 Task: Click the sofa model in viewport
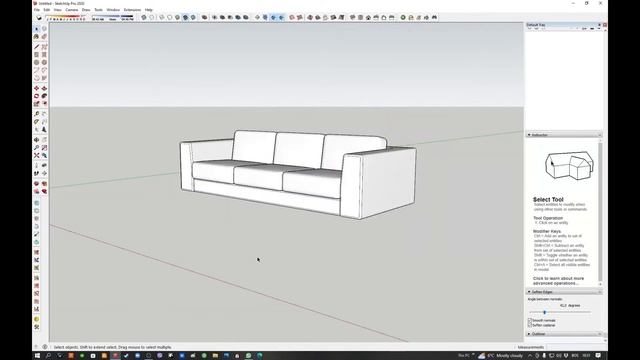[298, 175]
